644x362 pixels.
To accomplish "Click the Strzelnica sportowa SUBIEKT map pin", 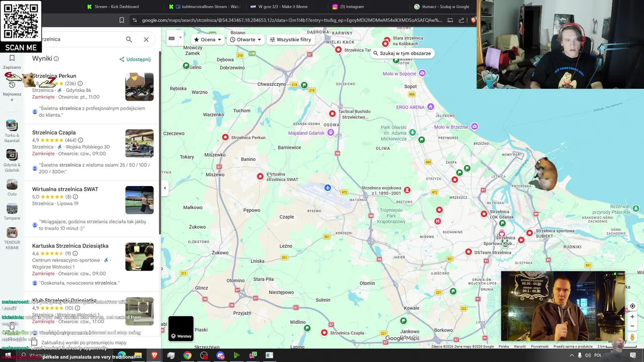I will point(529,233).
